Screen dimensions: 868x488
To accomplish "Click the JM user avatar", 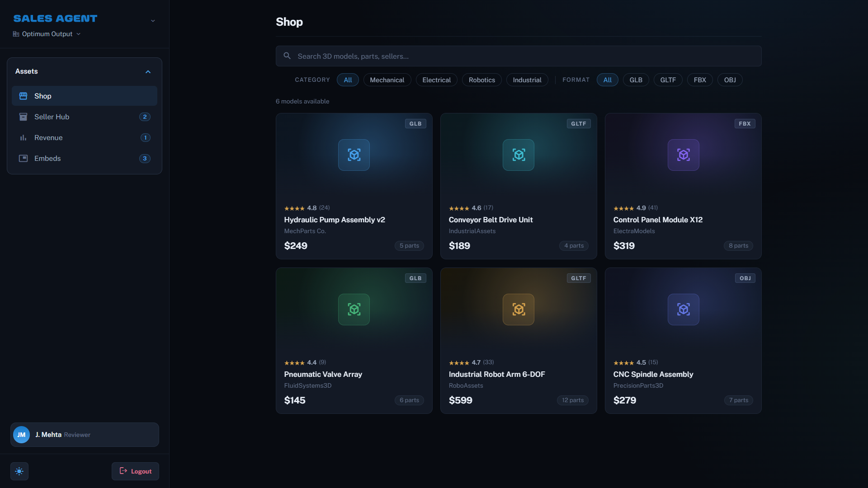I will [x=21, y=435].
